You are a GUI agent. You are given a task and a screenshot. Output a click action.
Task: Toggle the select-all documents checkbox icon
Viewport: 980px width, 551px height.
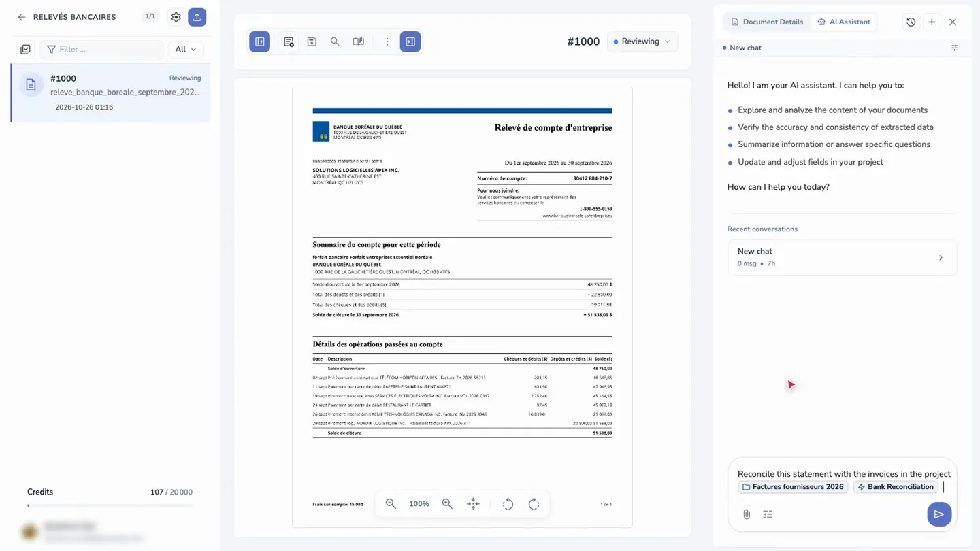tap(26, 49)
